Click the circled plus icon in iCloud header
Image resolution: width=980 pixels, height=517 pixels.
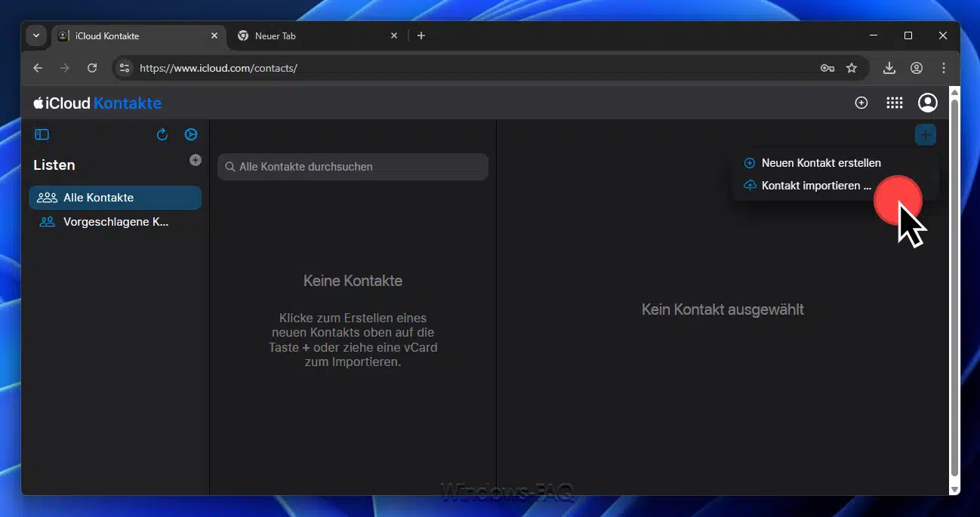pos(861,103)
